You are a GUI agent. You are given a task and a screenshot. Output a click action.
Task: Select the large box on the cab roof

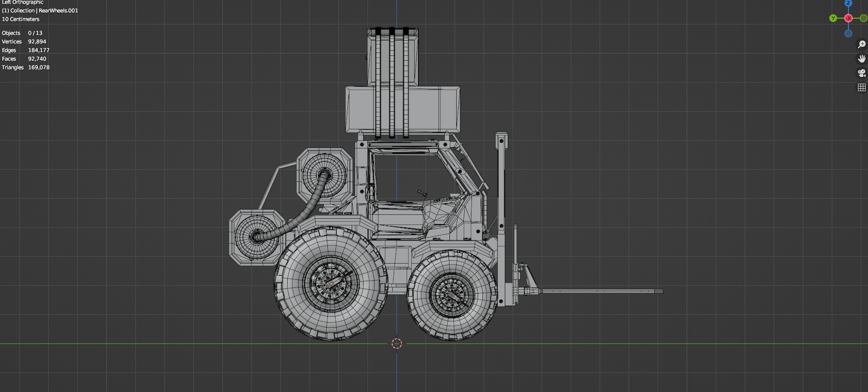(x=403, y=109)
